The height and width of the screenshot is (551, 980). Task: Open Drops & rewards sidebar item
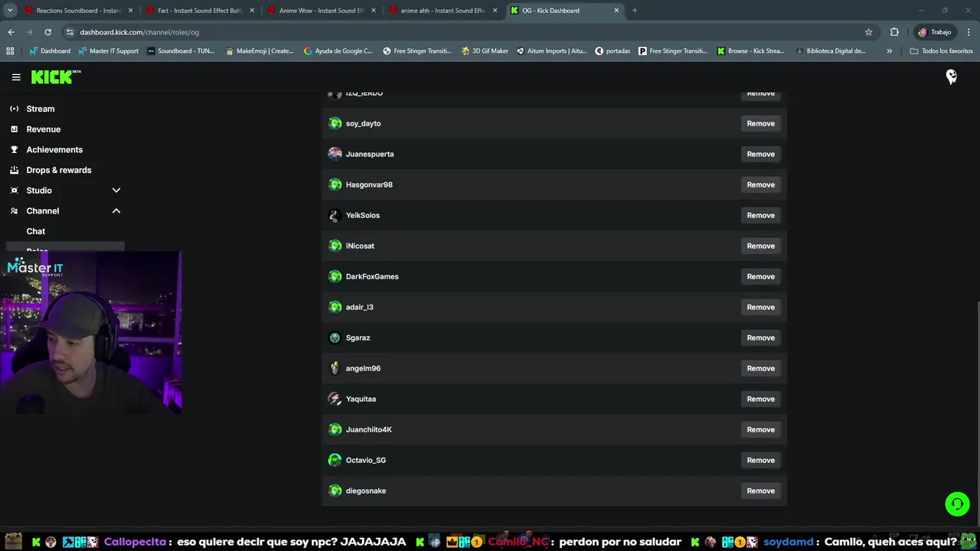[x=59, y=170]
